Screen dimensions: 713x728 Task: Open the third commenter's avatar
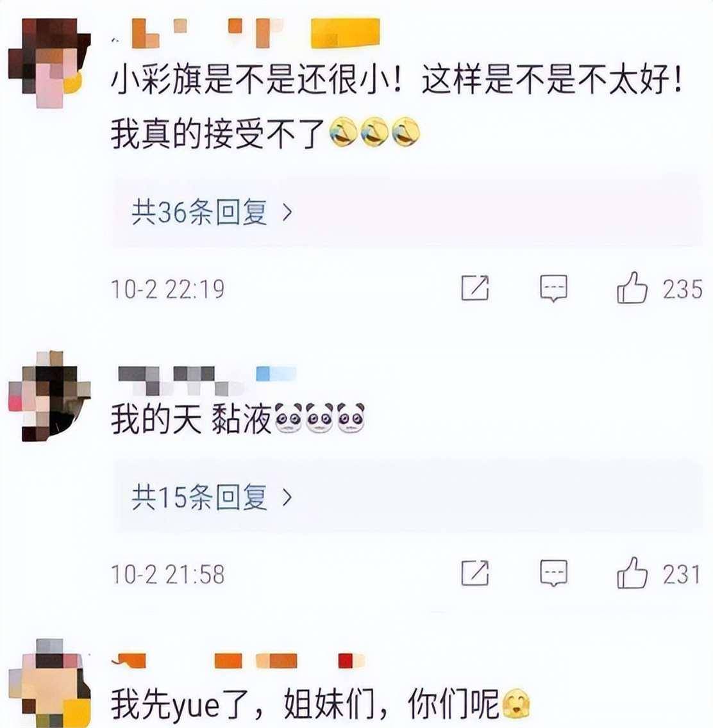[50, 682]
